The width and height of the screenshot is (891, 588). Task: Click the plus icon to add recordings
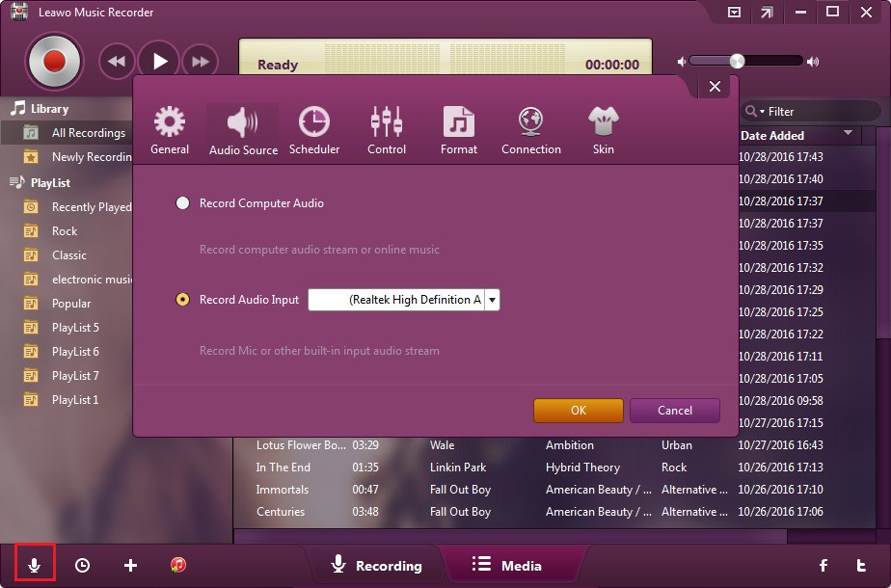(x=130, y=565)
